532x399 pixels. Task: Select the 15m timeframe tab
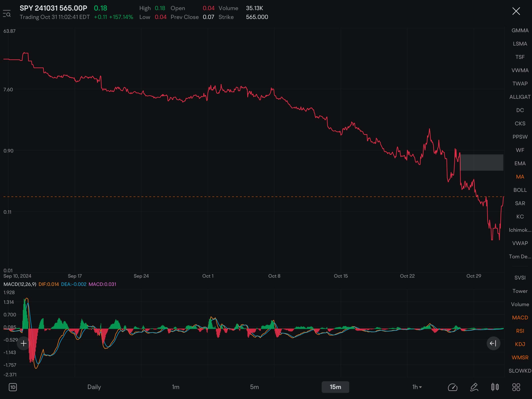point(335,387)
